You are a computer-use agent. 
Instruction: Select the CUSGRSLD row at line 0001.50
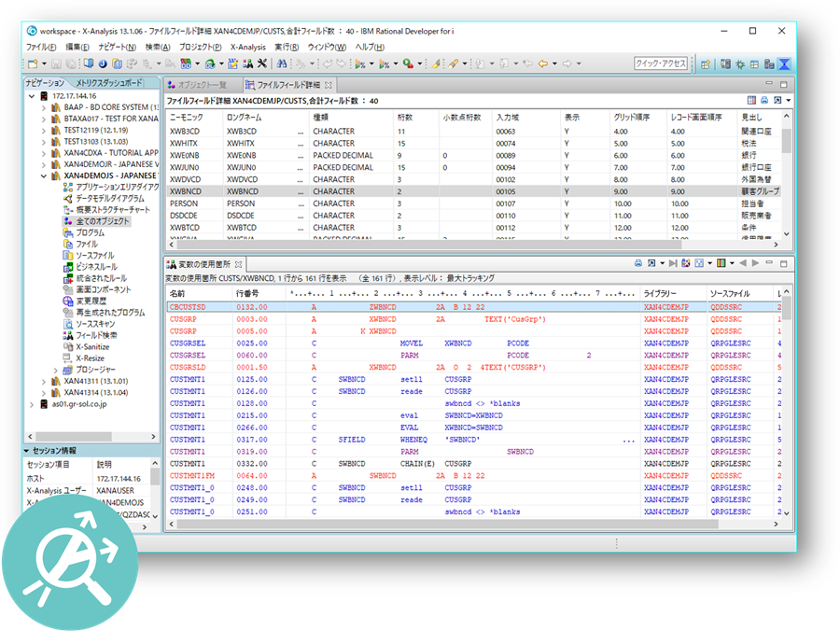pyautogui.click(x=473, y=368)
